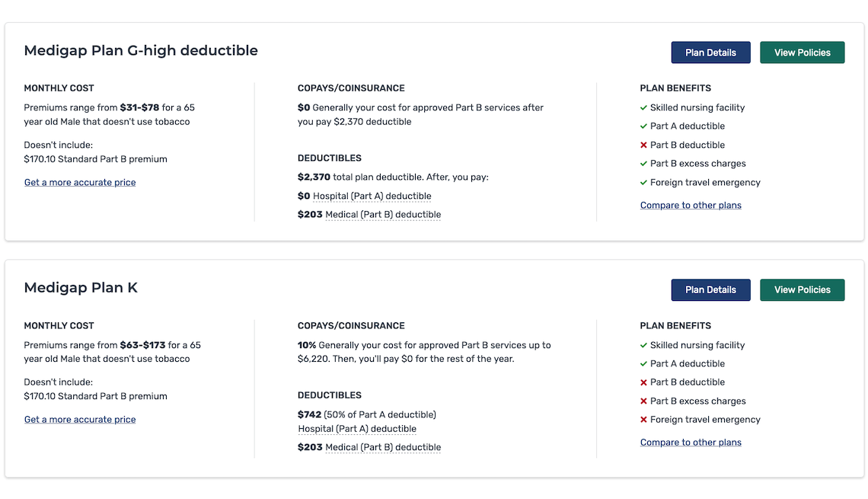Open Get a more accurate price under Plan K
This screenshot has height=499, width=868.
tap(79, 419)
